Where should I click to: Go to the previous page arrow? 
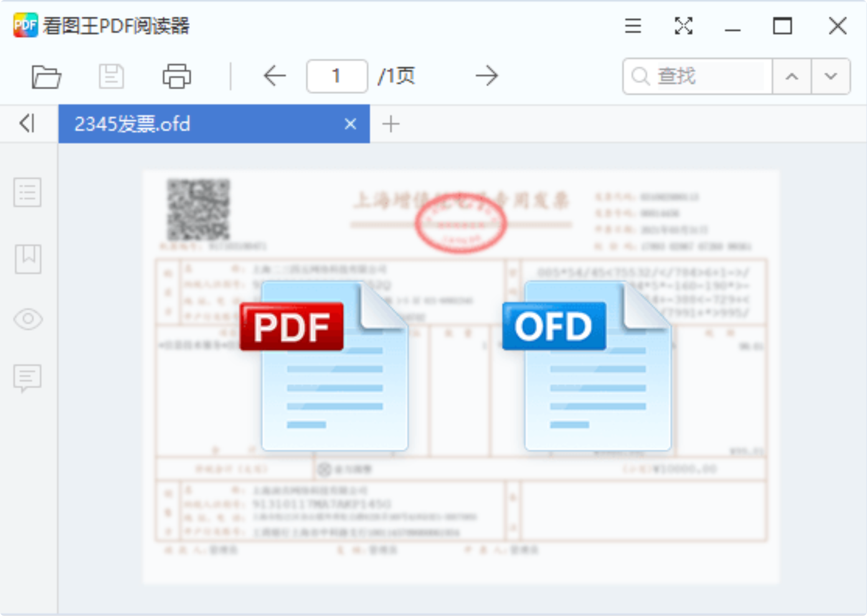coord(274,76)
